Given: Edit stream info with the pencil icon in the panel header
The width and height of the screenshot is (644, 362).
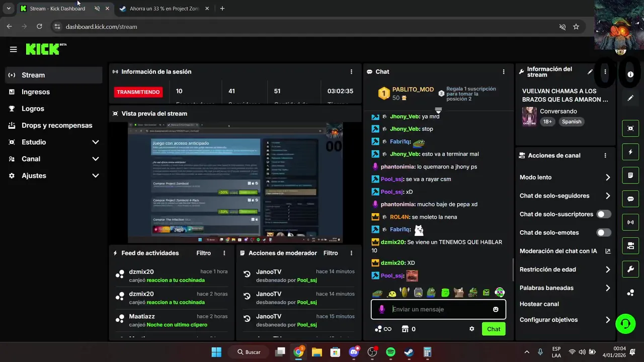Looking at the screenshot, I should (x=590, y=72).
